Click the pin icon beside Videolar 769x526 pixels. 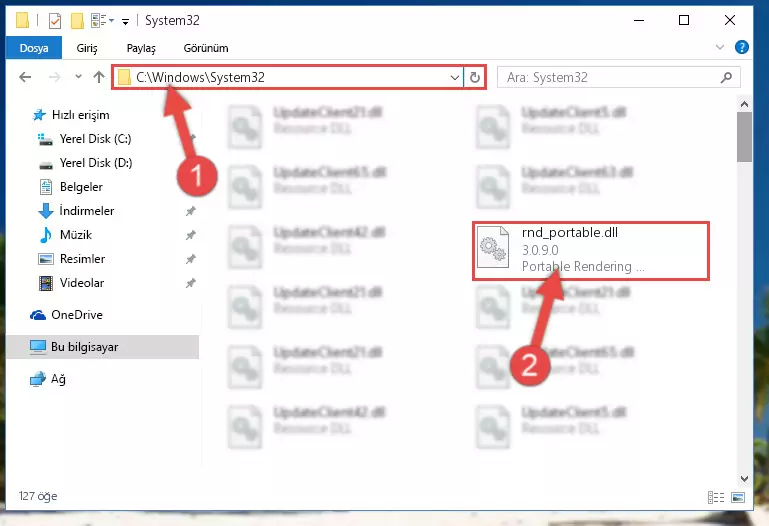[x=190, y=283]
